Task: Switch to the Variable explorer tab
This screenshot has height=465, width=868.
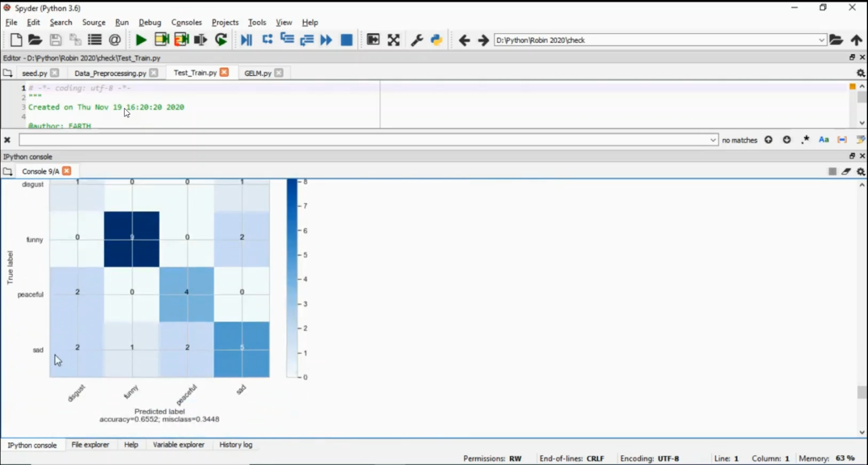Action: pos(178,445)
